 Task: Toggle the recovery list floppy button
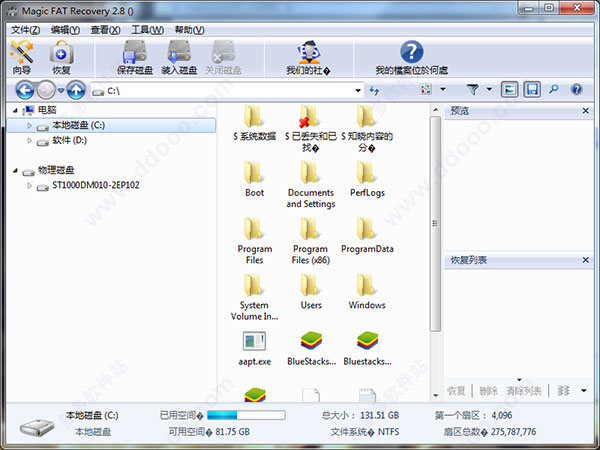pos(532,90)
